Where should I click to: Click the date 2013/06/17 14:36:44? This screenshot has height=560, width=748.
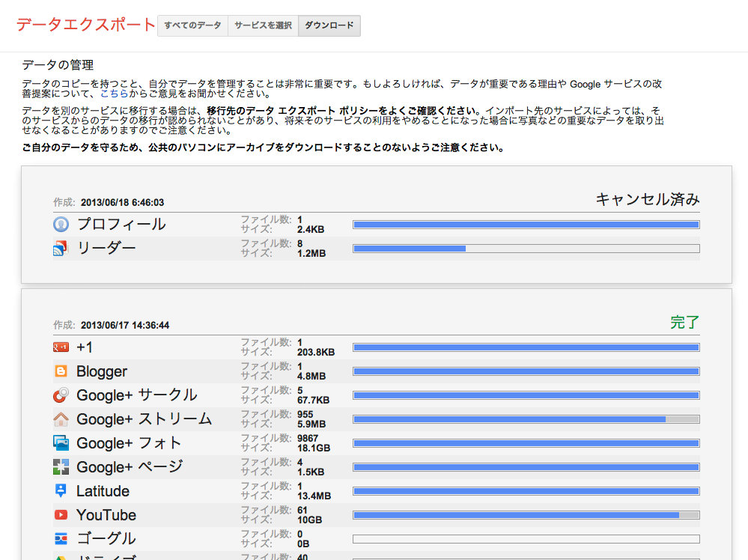125,326
